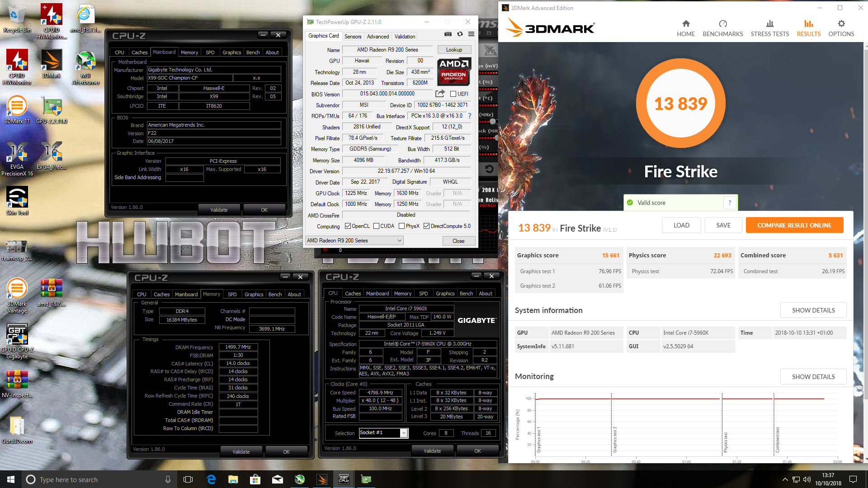Screen dimensions: 868x488
Task: Click the Valid score help question mark
Action: pos(730,203)
